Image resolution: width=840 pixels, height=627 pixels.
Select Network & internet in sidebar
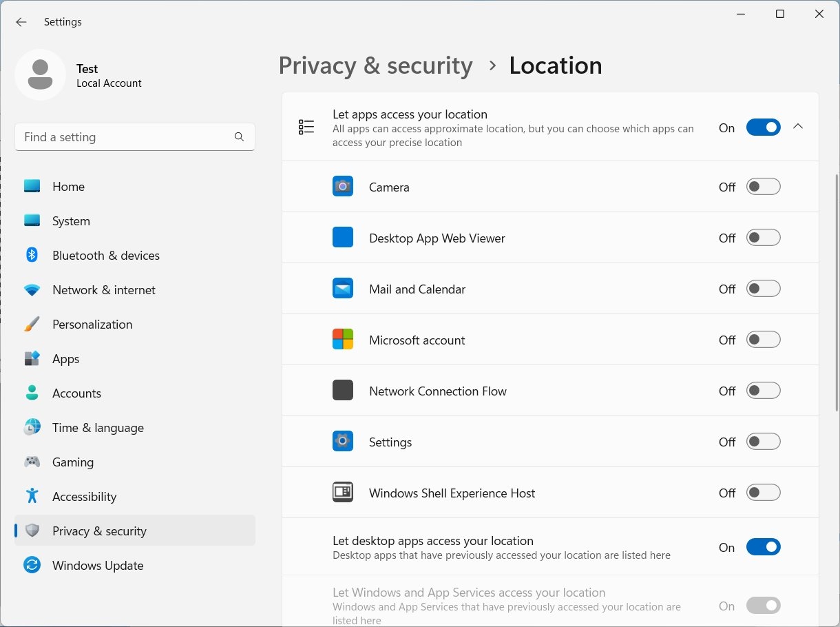[x=135, y=290]
